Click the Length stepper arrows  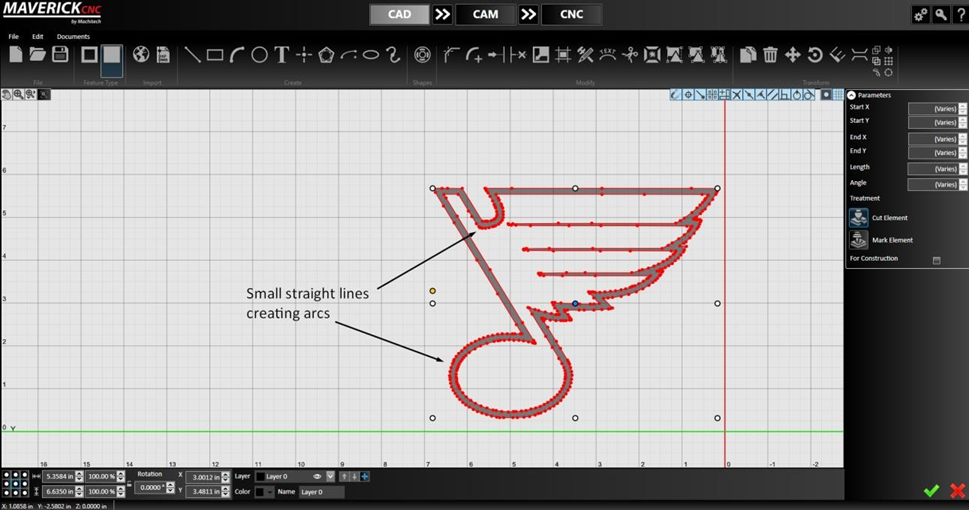(963, 169)
